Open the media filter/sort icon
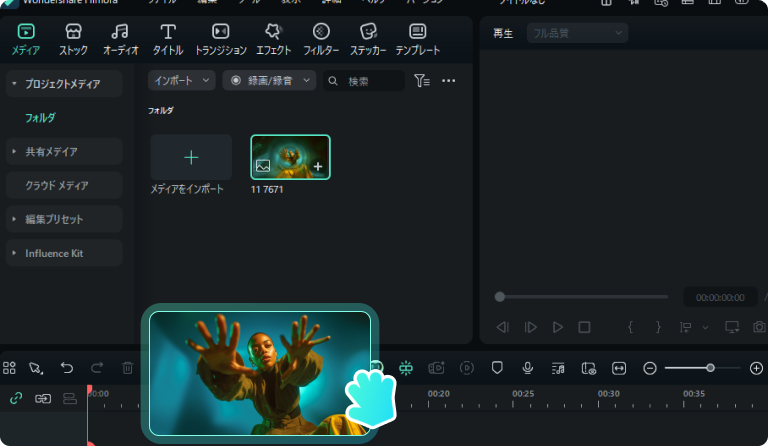 pyautogui.click(x=422, y=80)
